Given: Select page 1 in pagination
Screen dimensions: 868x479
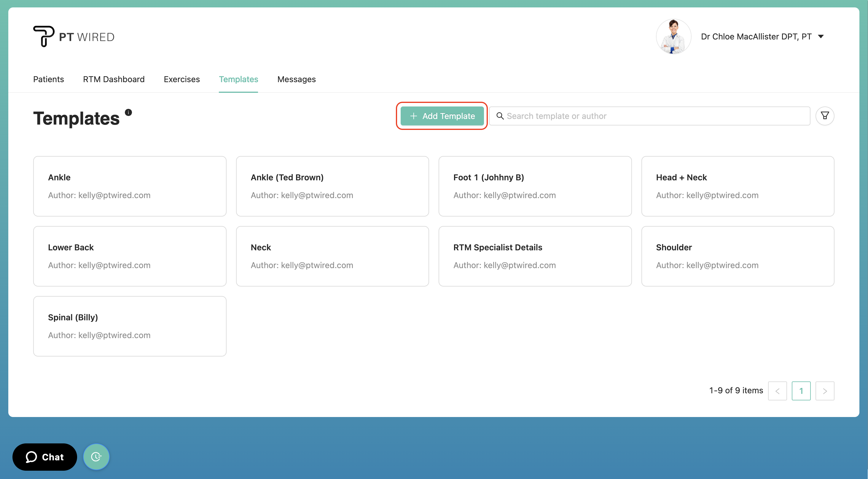Looking at the screenshot, I should (801, 391).
